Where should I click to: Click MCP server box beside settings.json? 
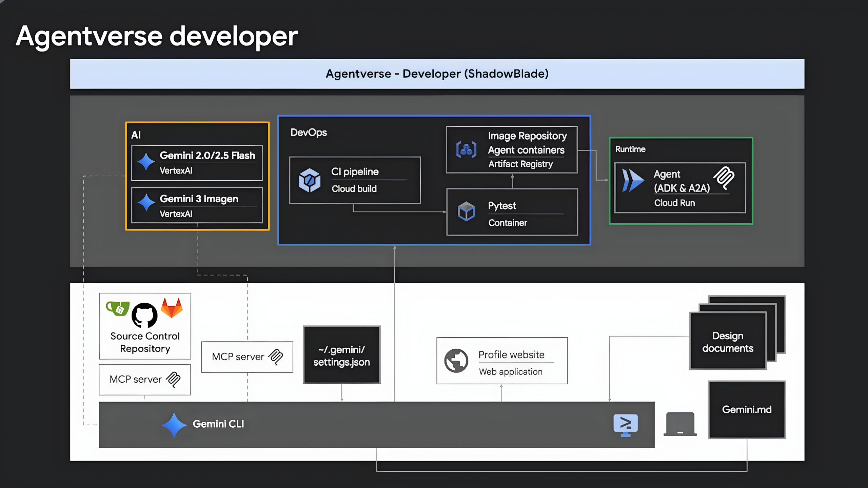(x=247, y=357)
